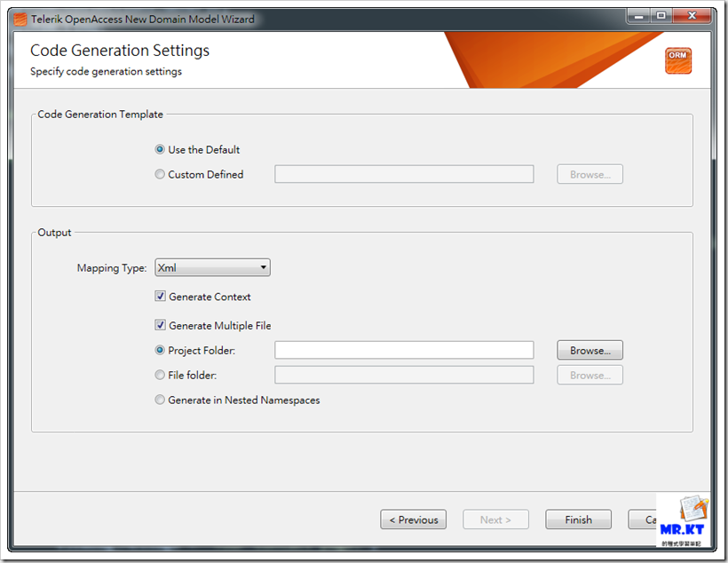Screen dimensions: 728x563
Task: Click the Custom Defined template path field
Action: 404,174
